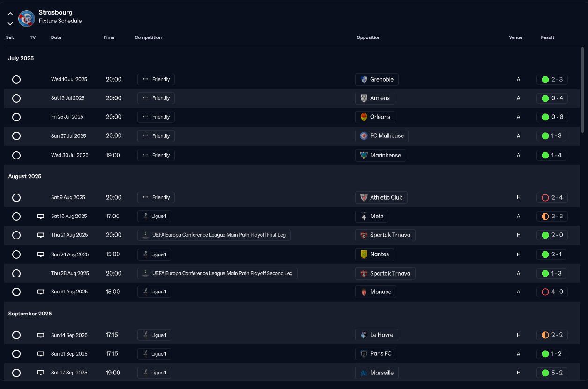Click the date Sat 9 Aug 2025

point(68,197)
